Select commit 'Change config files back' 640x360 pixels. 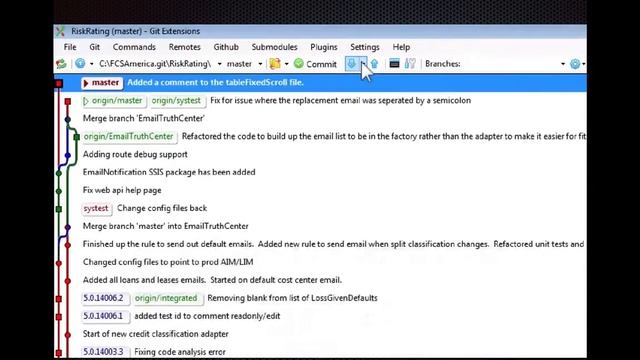(162, 208)
